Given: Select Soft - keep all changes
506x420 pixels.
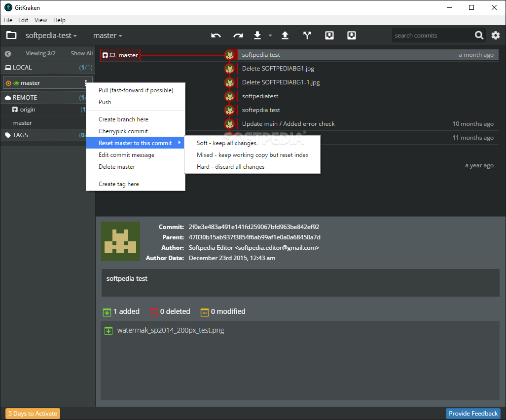Looking at the screenshot, I should click(253, 143).
